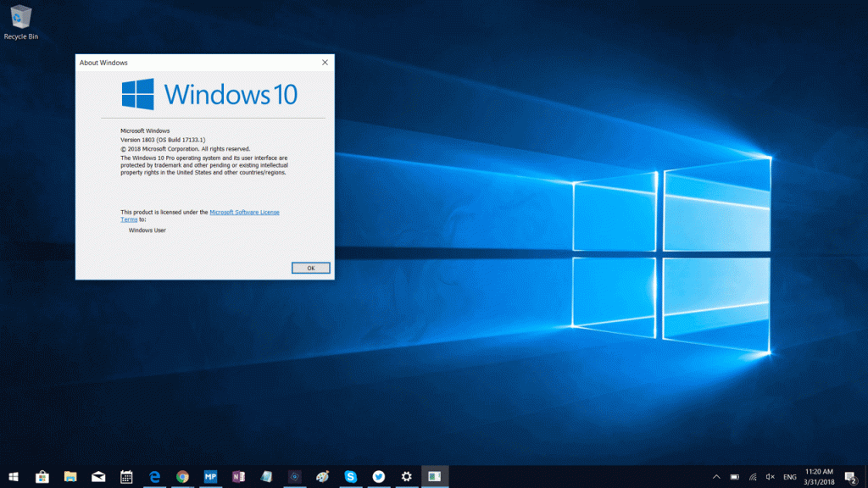Switch the ENG input language indicator

tap(789, 476)
